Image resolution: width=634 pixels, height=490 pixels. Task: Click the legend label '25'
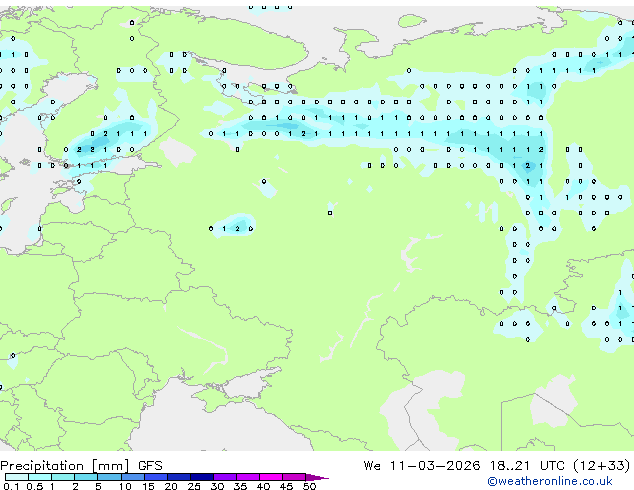194,486
